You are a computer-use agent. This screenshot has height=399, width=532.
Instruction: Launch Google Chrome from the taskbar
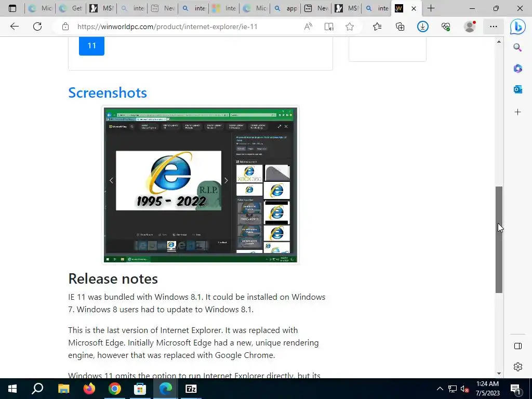click(x=115, y=389)
